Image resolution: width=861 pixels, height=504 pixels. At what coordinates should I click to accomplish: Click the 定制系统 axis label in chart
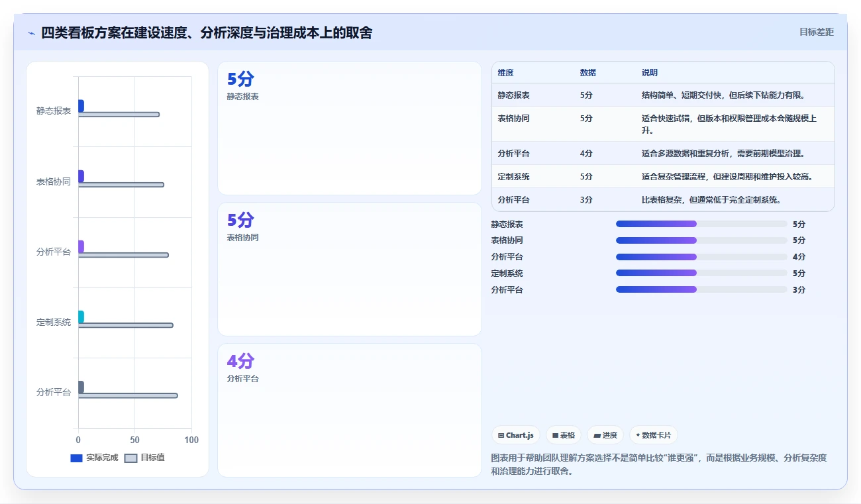[54, 323]
